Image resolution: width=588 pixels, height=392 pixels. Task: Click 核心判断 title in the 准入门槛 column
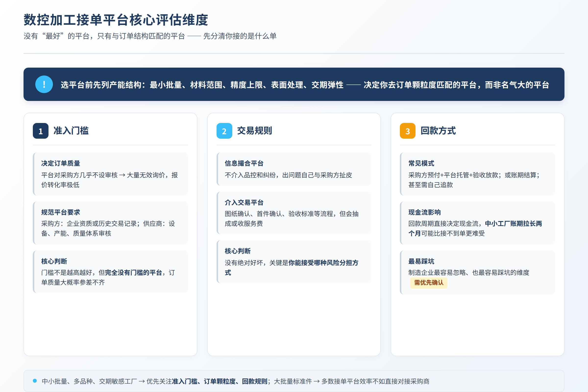(54, 261)
